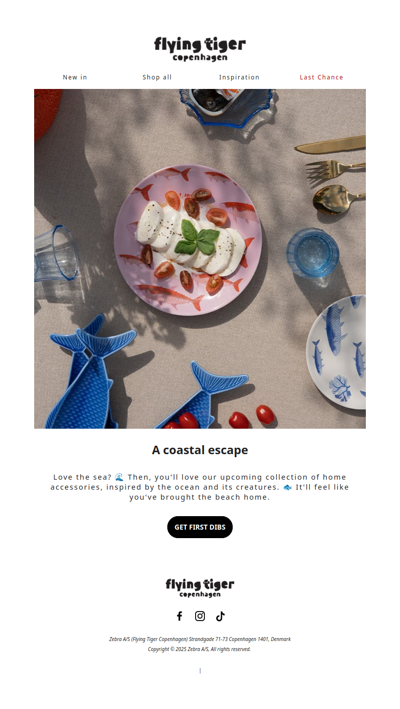Click the fish emoji in the description
The height and width of the screenshot is (709, 400).
[x=287, y=487]
